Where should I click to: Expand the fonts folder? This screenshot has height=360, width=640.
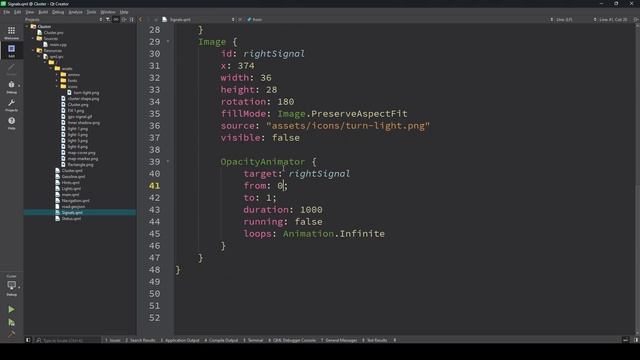point(57,80)
